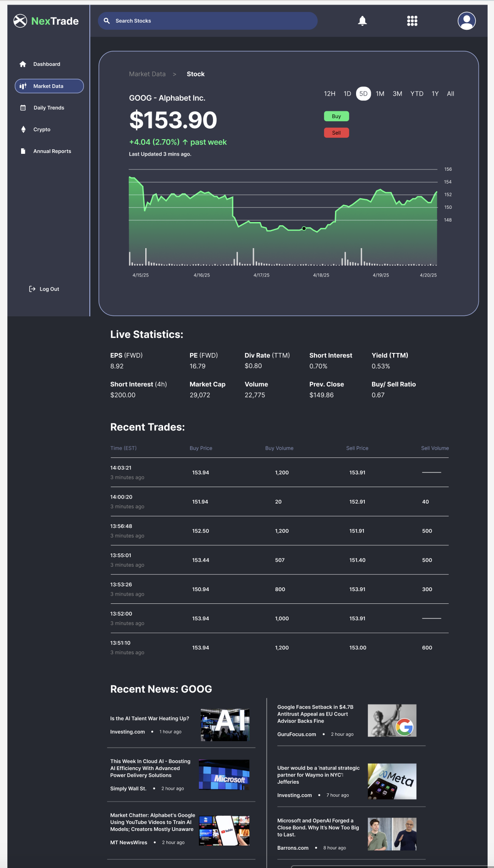Click the Market Data breadcrumb

click(x=147, y=74)
